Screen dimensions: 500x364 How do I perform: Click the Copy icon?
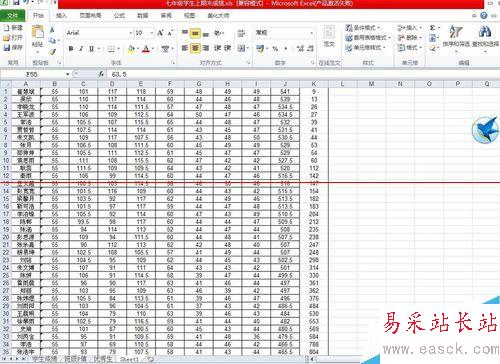pyautogui.click(x=52, y=40)
